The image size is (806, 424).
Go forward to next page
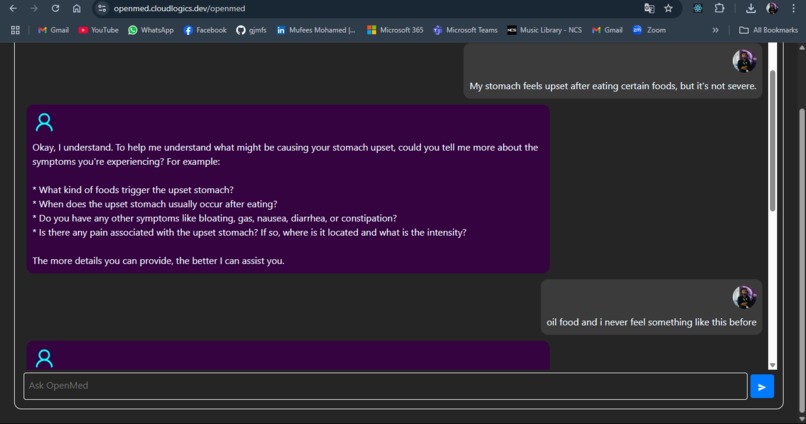34,8
